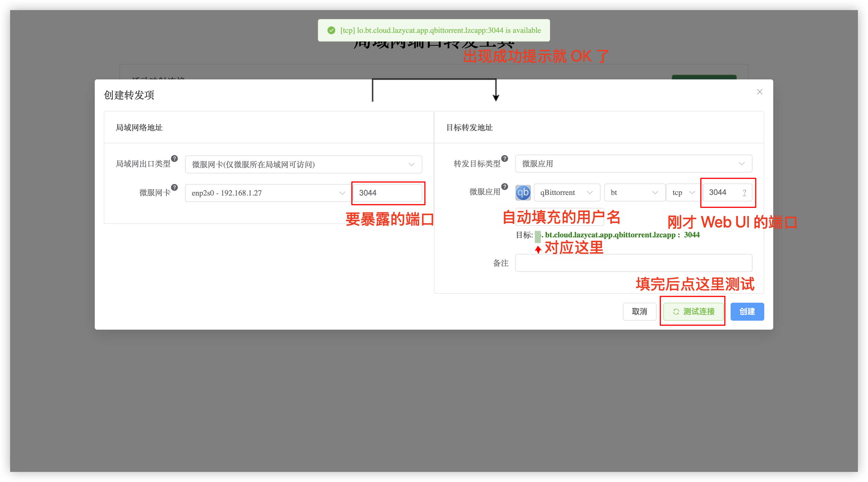Screen dimensions: 868x482
Task: Open the 局域网出口类型 dropdown
Action: [x=303, y=164]
